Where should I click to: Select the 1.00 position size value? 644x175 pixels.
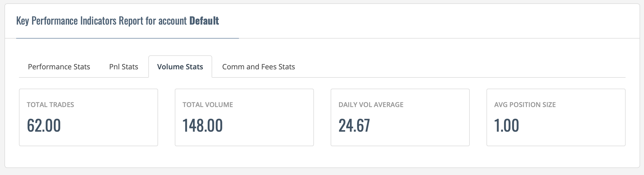coord(507,125)
